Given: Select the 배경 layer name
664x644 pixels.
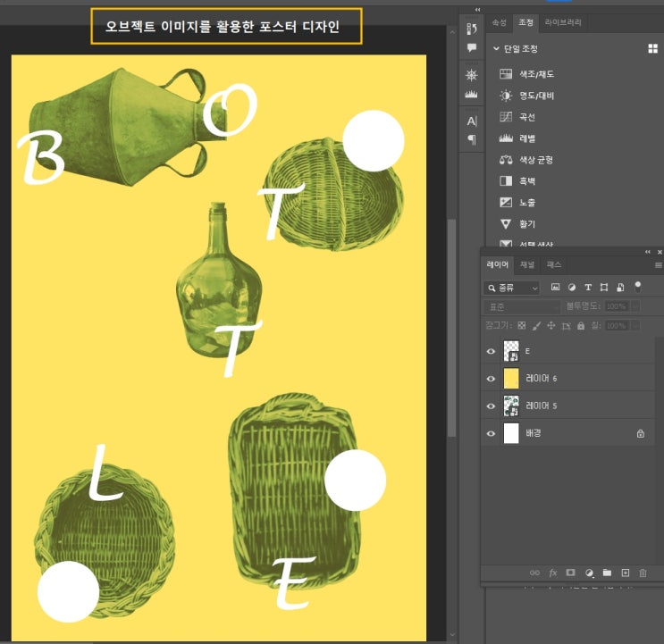Looking at the screenshot, I should coord(534,433).
